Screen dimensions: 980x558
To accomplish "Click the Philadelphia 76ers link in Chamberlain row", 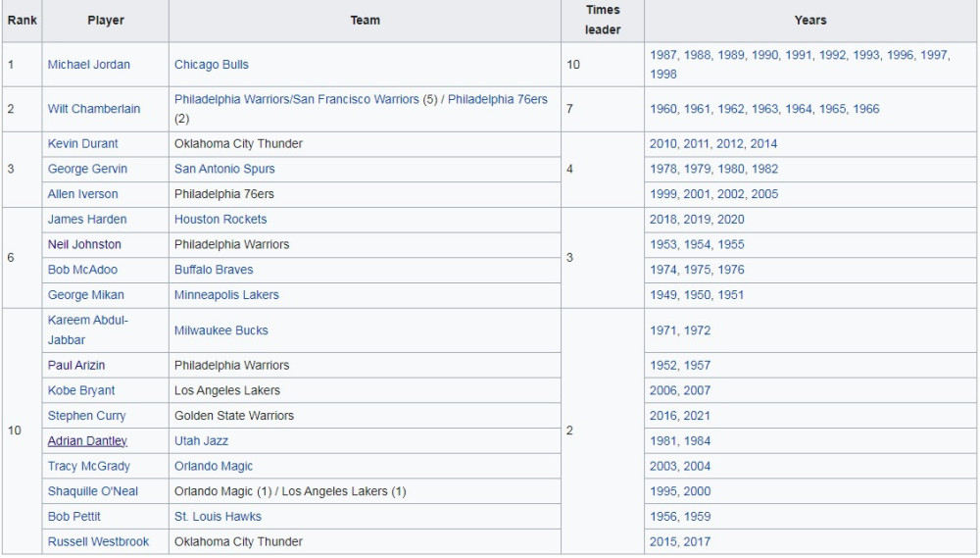I will coord(497,100).
